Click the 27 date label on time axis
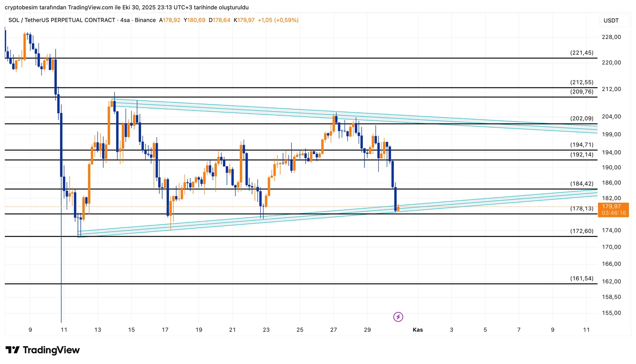 click(x=334, y=330)
